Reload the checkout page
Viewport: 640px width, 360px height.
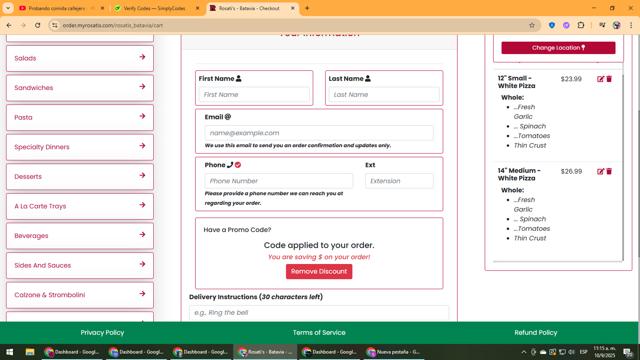click(x=38, y=25)
